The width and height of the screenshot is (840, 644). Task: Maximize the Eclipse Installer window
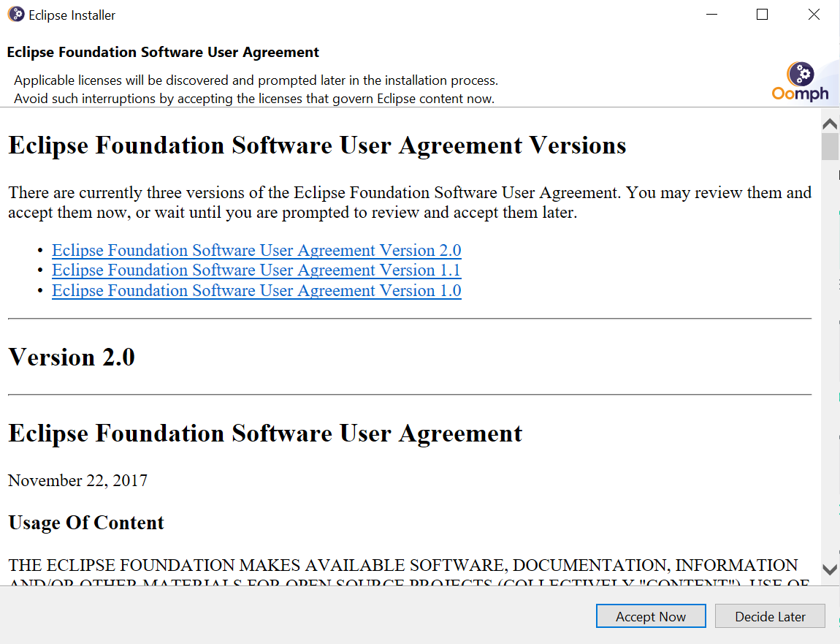point(762,15)
